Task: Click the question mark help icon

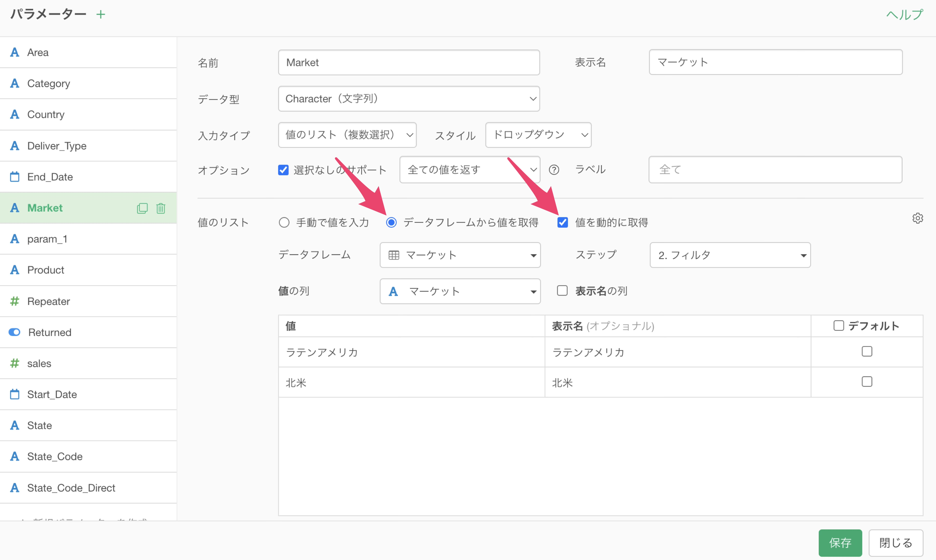Action: 554,170
